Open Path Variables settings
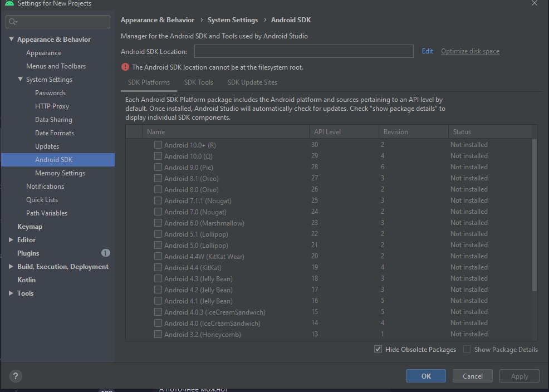The width and height of the screenshot is (549, 392). (x=47, y=213)
